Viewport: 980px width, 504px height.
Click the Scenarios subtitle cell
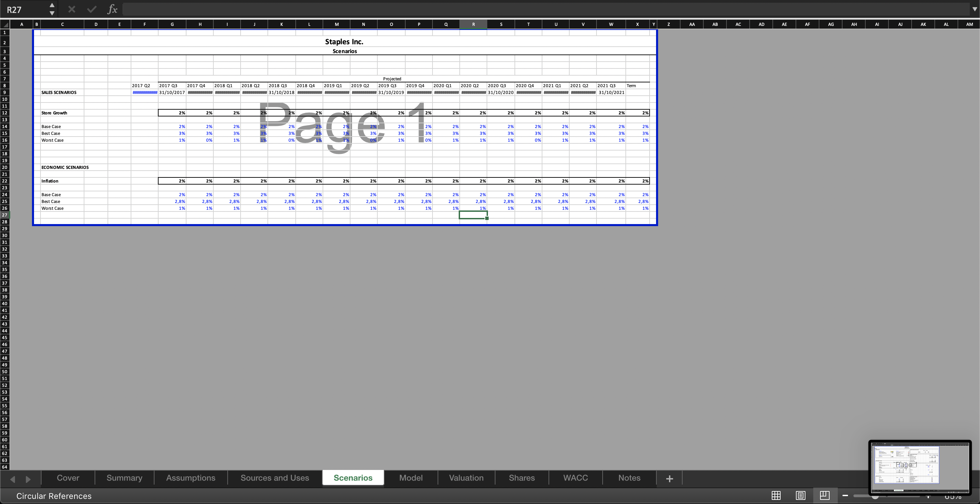pyautogui.click(x=345, y=51)
